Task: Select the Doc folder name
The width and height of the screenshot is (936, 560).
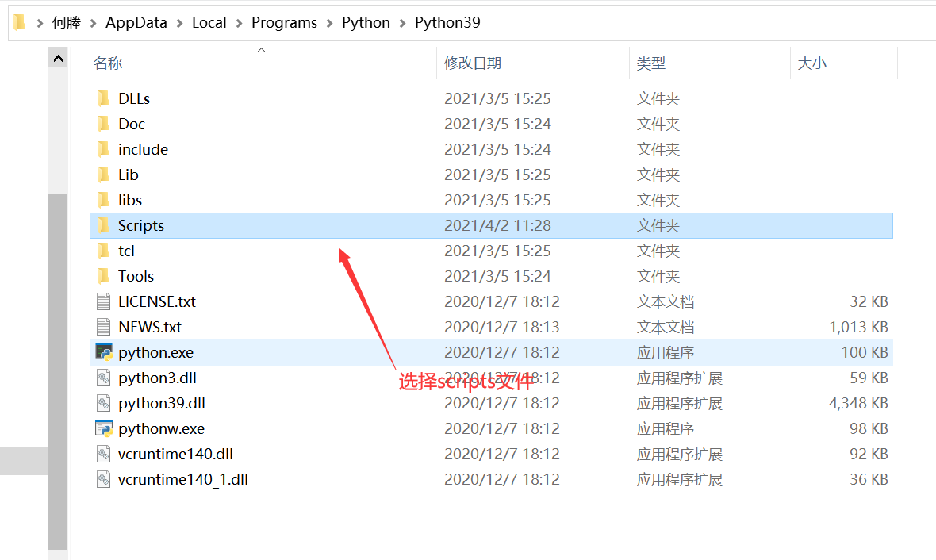Action: coord(132,125)
